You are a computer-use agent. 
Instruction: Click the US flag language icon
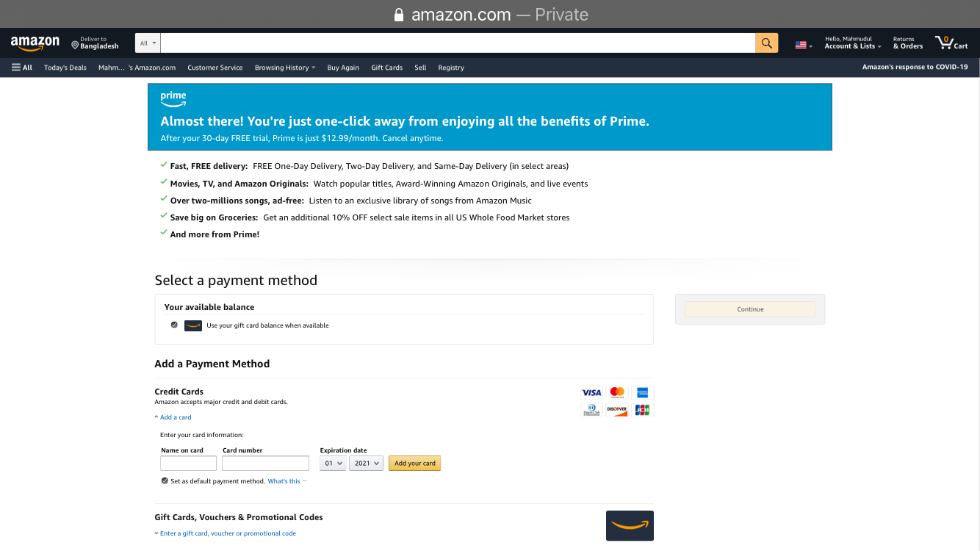point(800,44)
